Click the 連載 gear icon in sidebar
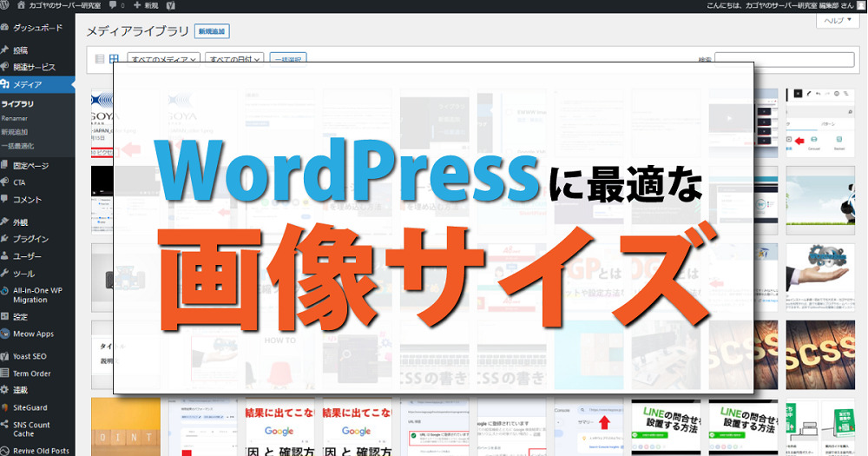Image resolution: width=868 pixels, height=456 pixels. tap(4, 390)
